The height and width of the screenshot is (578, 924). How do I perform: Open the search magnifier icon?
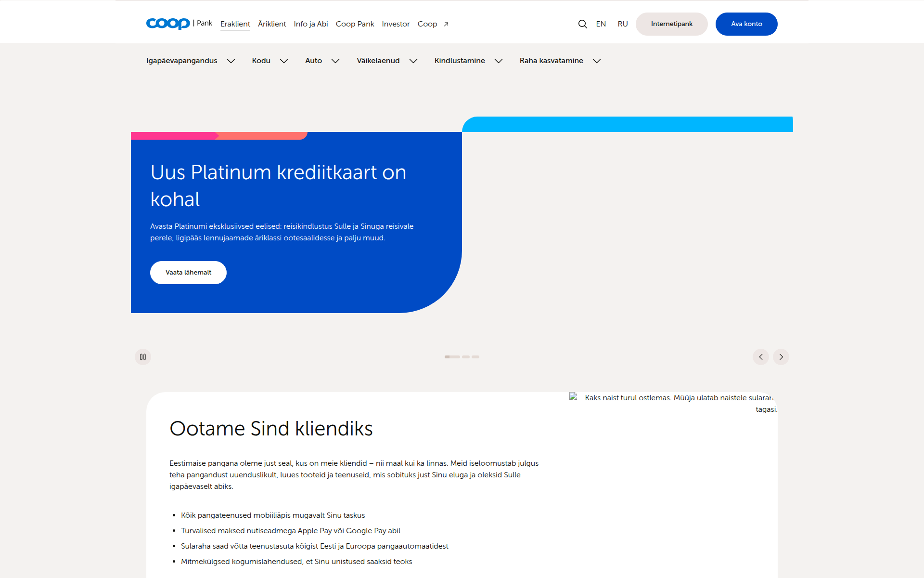(582, 24)
